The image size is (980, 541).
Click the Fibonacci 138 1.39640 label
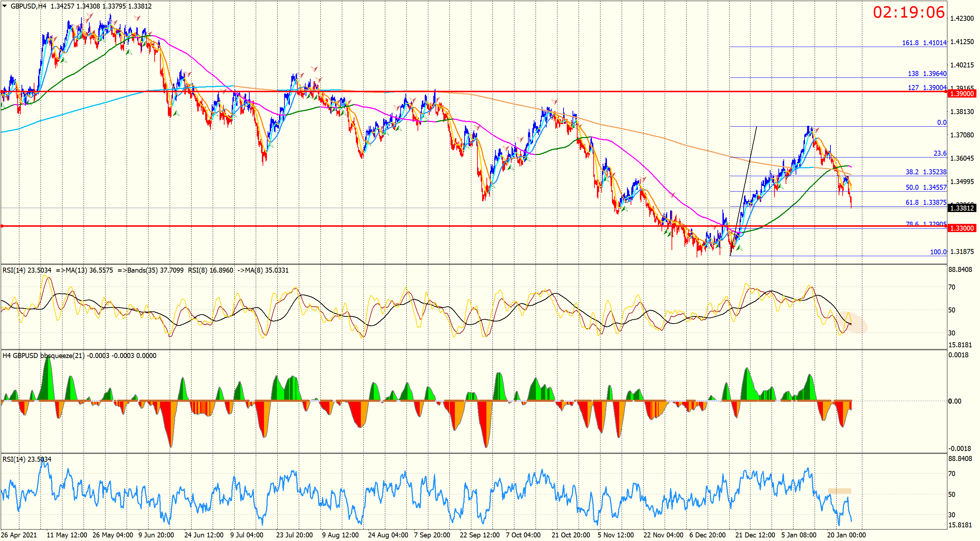coord(927,74)
